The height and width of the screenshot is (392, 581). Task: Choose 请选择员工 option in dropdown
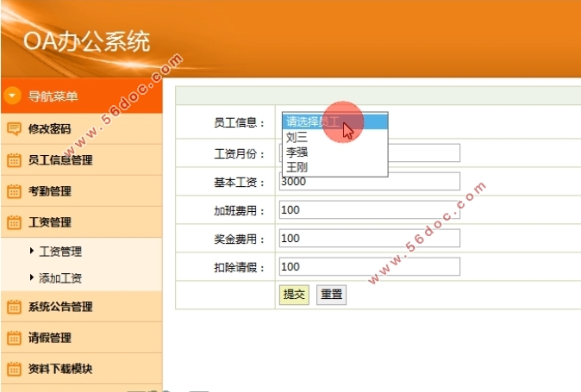[x=335, y=121]
